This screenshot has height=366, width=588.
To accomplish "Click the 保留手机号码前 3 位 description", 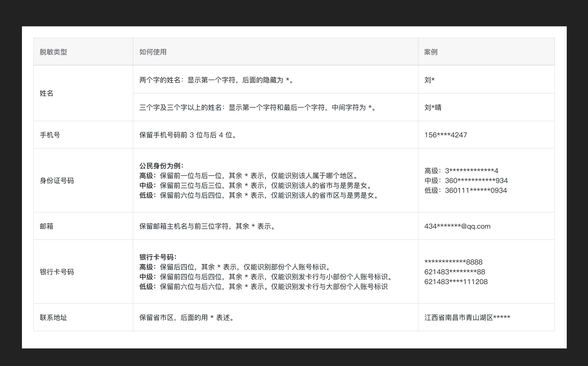I will (188, 135).
